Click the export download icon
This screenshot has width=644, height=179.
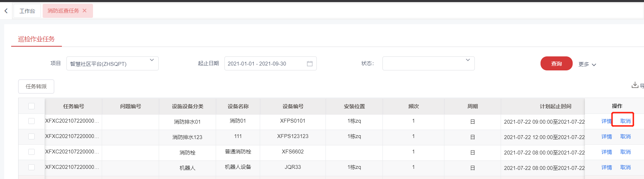coord(635,85)
